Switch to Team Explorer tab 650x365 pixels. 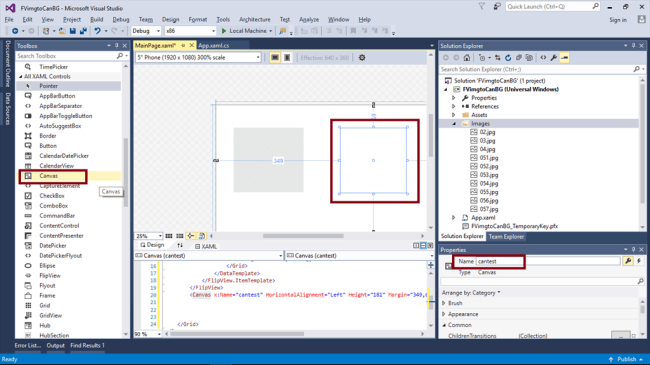point(506,237)
